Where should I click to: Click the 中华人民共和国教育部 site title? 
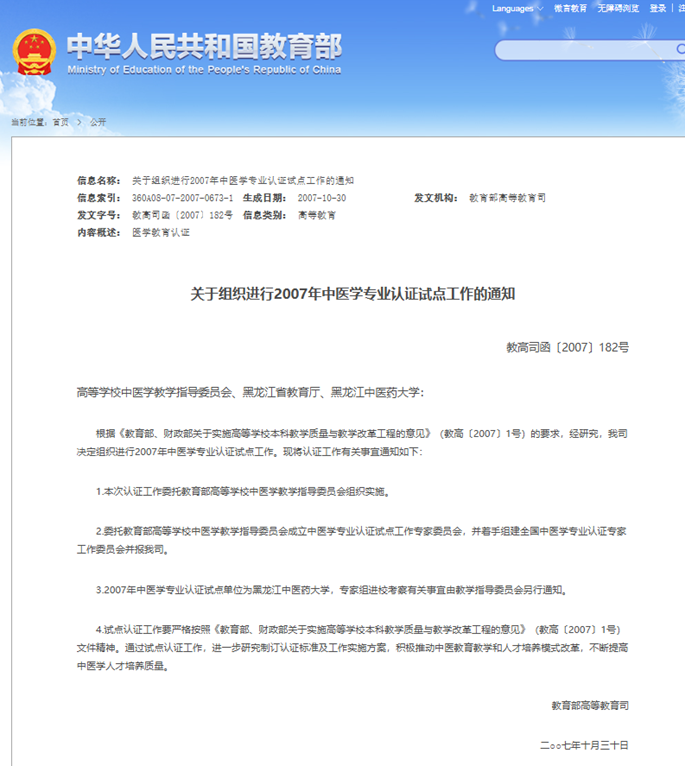tap(204, 46)
